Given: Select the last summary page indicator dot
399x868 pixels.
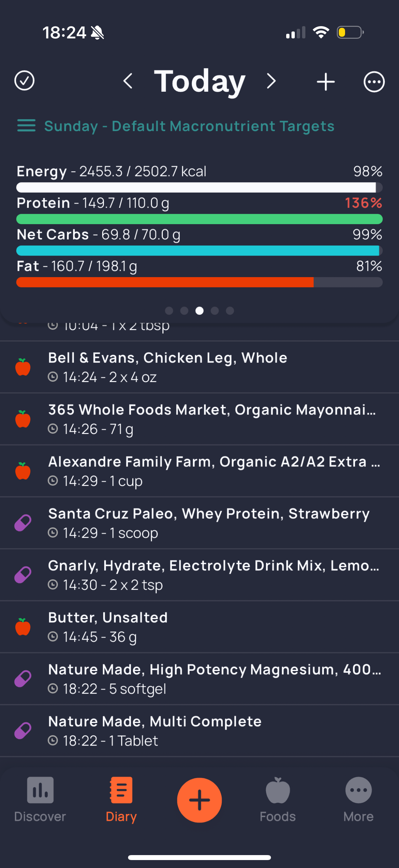Looking at the screenshot, I should click(x=230, y=310).
